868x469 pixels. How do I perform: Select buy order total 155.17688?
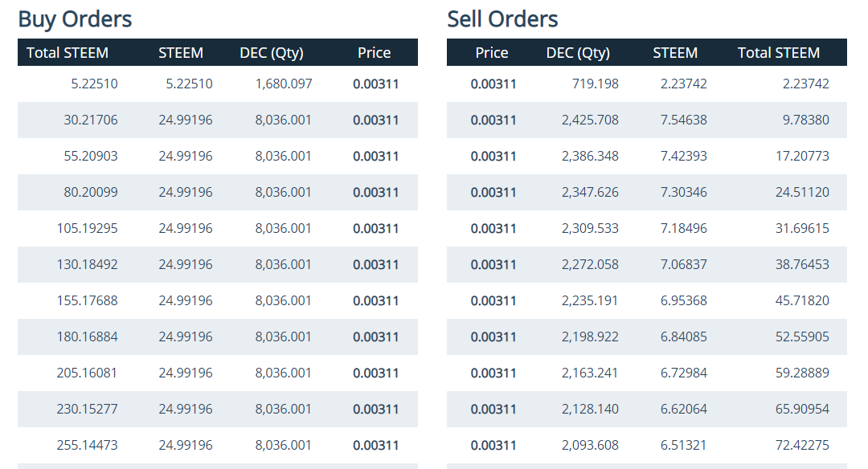pyautogui.click(x=87, y=301)
